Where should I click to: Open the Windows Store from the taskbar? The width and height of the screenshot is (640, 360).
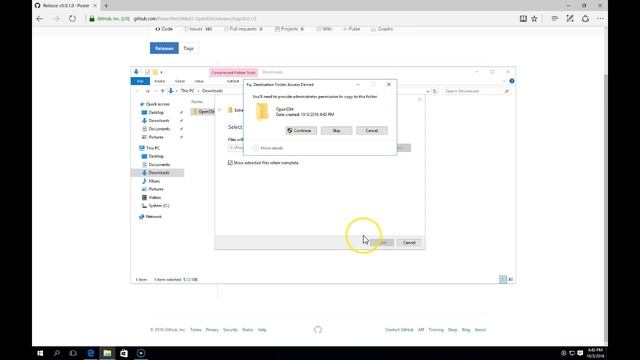(x=124, y=353)
